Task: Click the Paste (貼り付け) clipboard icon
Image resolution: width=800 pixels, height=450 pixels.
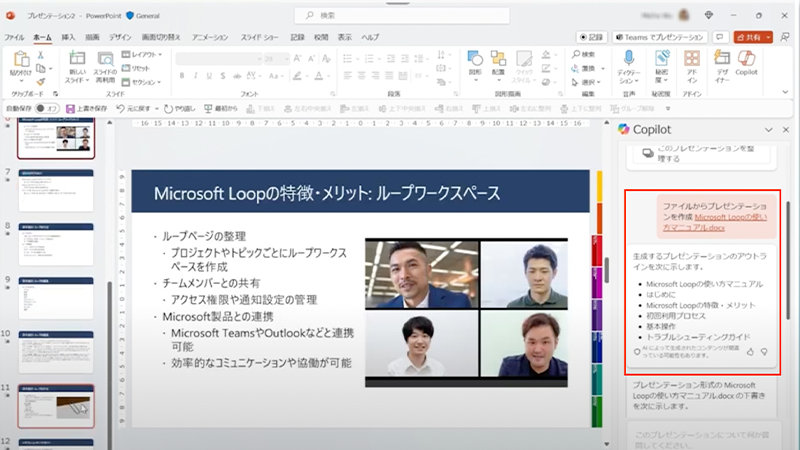Action: (x=20, y=65)
